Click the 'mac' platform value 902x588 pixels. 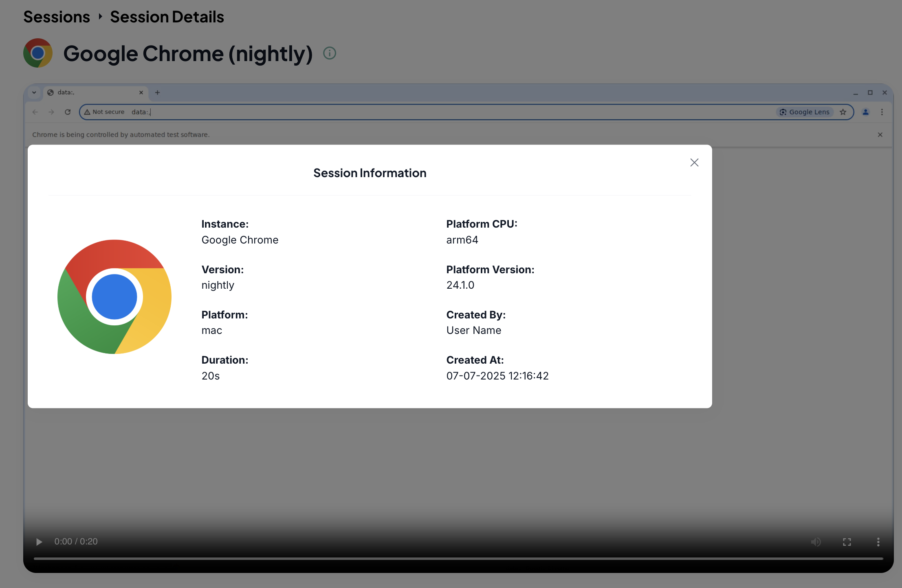coord(212,330)
